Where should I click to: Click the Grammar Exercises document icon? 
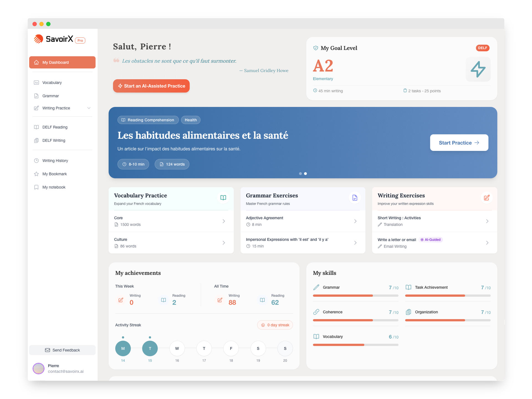(x=355, y=198)
